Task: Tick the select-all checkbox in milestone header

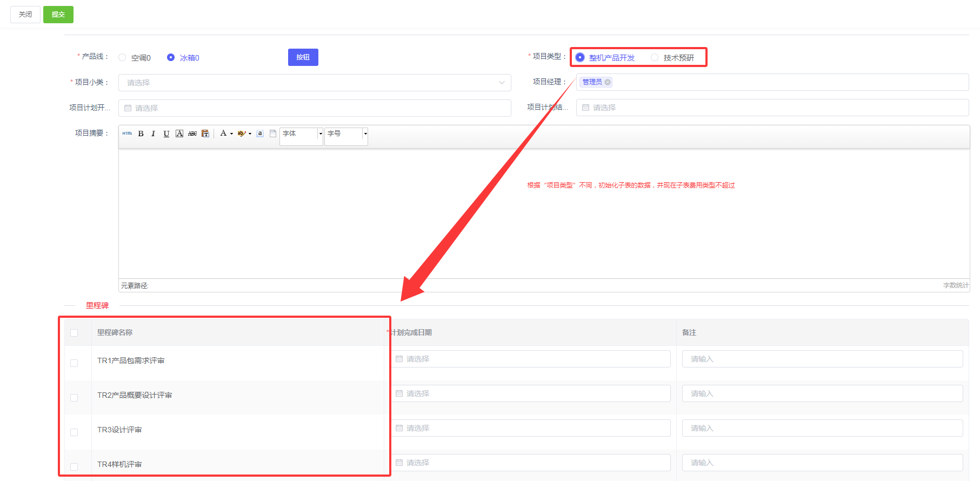Action: click(74, 333)
